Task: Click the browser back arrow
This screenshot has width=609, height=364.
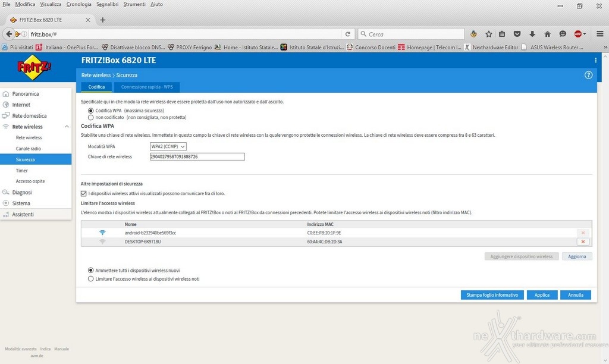Action: click(x=8, y=34)
